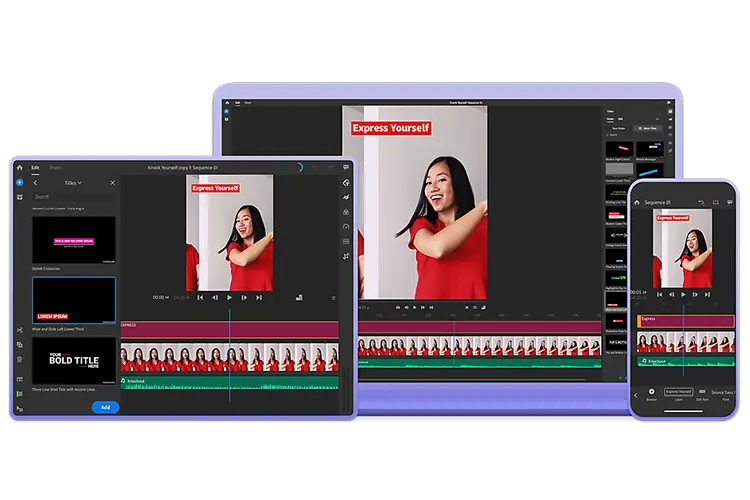Jump to start of sequence on tablet
Viewport: 750px width, 500px height.
click(x=200, y=298)
